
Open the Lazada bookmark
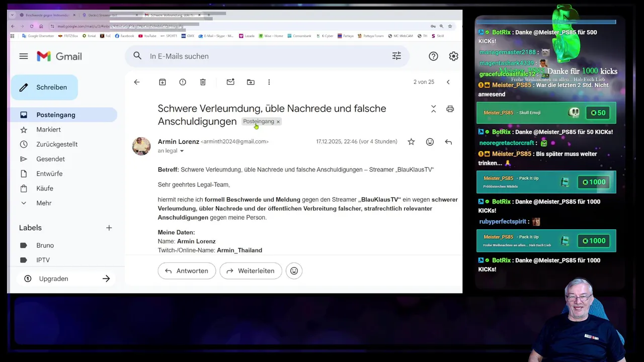pyautogui.click(x=248, y=36)
